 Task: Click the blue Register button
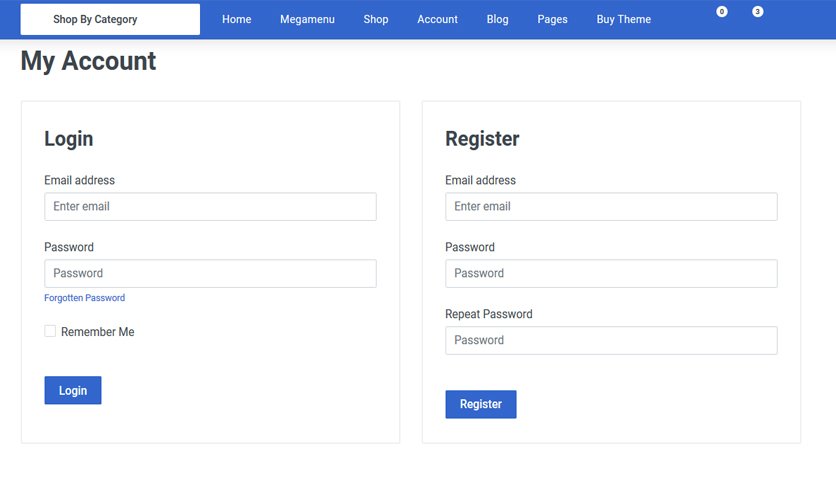(481, 404)
